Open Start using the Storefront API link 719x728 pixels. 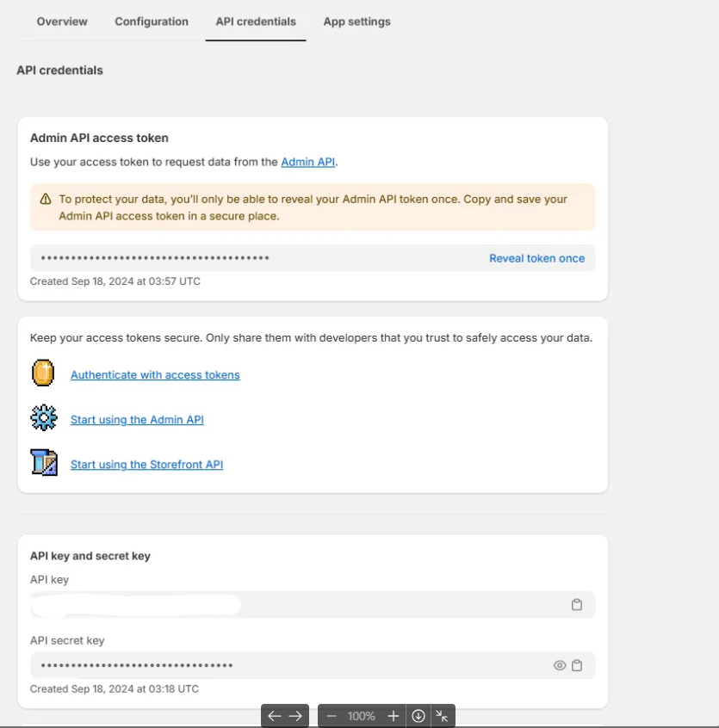(146, 465)
